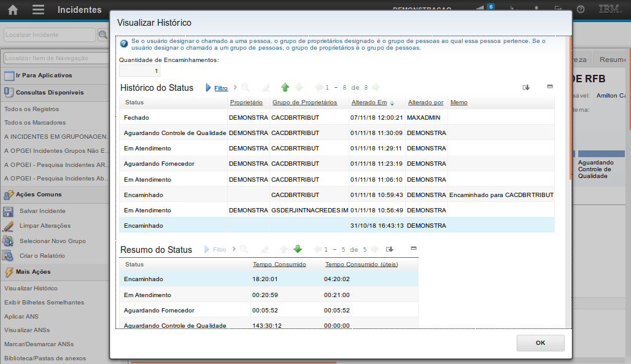The height and width of the screenshot is (364, 631).
Task: Sort history by Memo column
Action: [459, 103]
